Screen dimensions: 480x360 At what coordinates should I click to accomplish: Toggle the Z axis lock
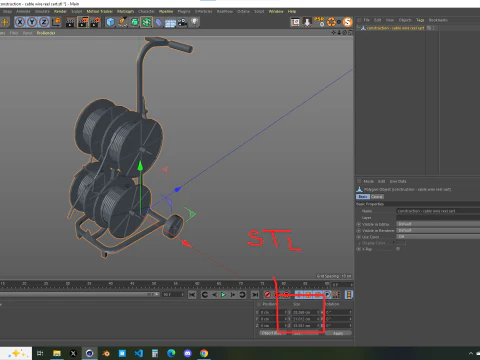point(44,22)
